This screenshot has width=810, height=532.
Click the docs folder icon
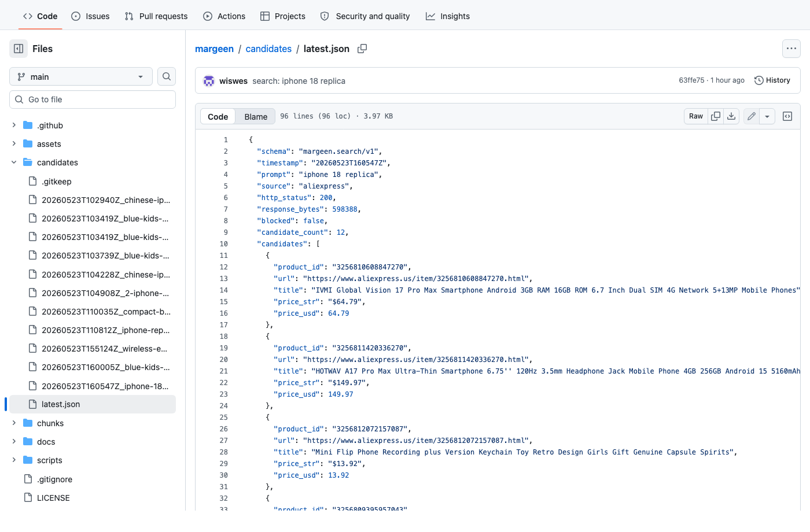point(28,442)
